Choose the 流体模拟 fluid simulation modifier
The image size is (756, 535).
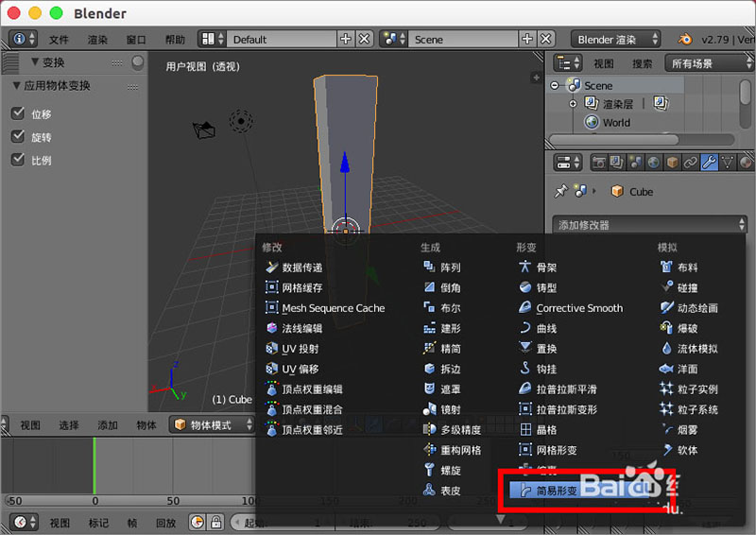click(689, 348)
